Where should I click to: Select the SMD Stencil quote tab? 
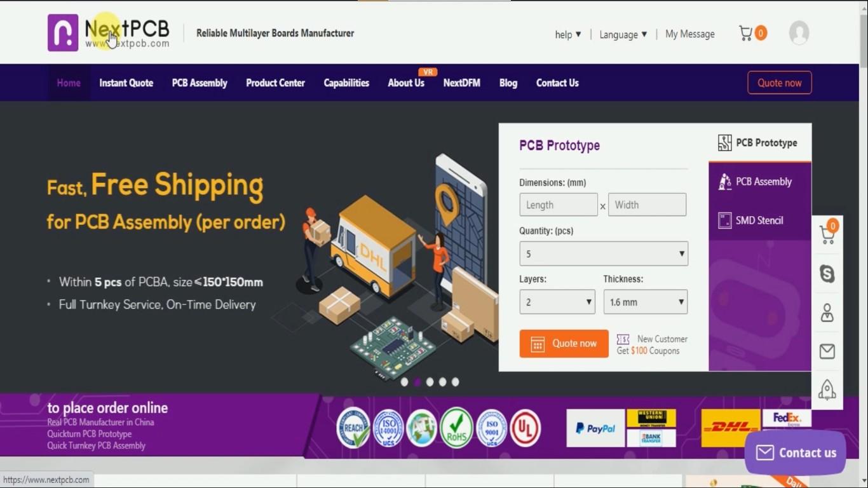coord(760,220)
